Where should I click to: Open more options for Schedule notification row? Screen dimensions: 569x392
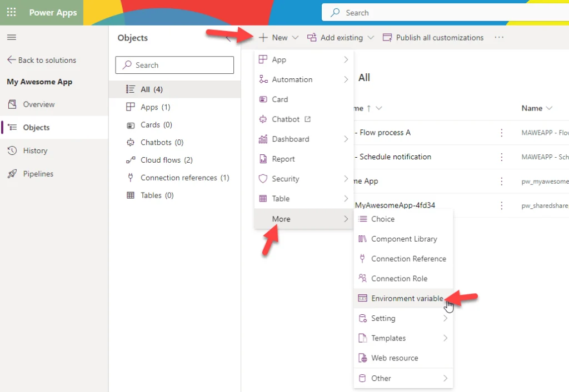click(502, 157)
